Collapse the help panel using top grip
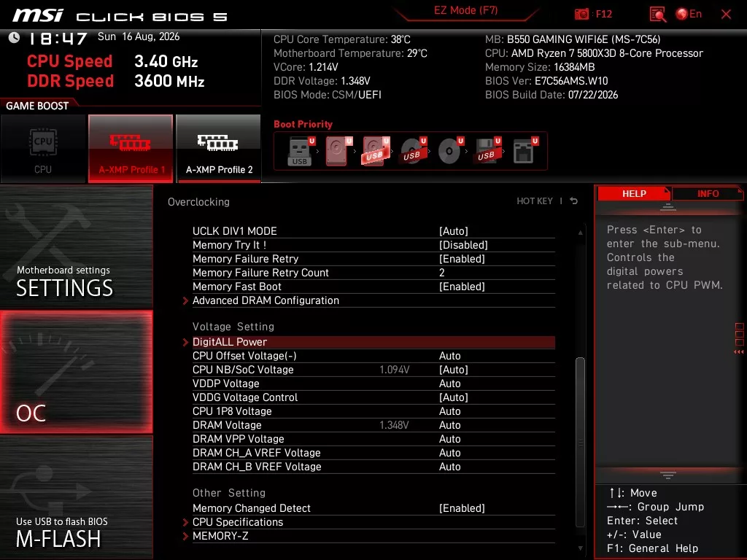 pyautogui.click(x=668, y=207)
